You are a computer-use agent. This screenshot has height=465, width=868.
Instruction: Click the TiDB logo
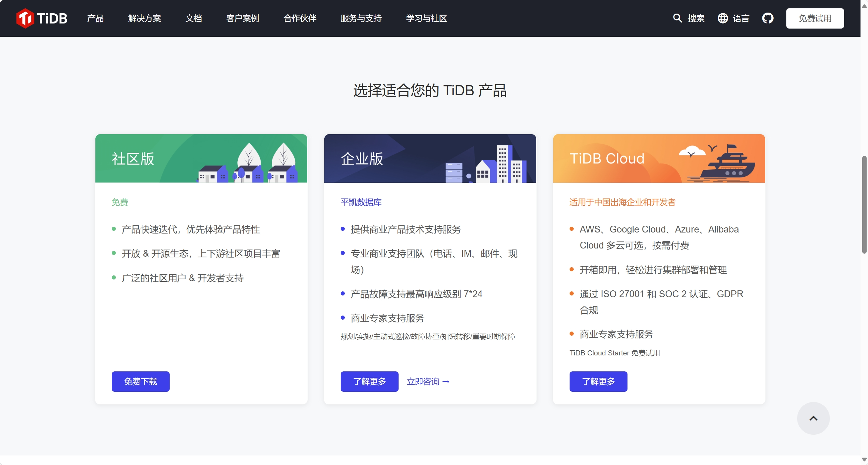tap(42, 18)
